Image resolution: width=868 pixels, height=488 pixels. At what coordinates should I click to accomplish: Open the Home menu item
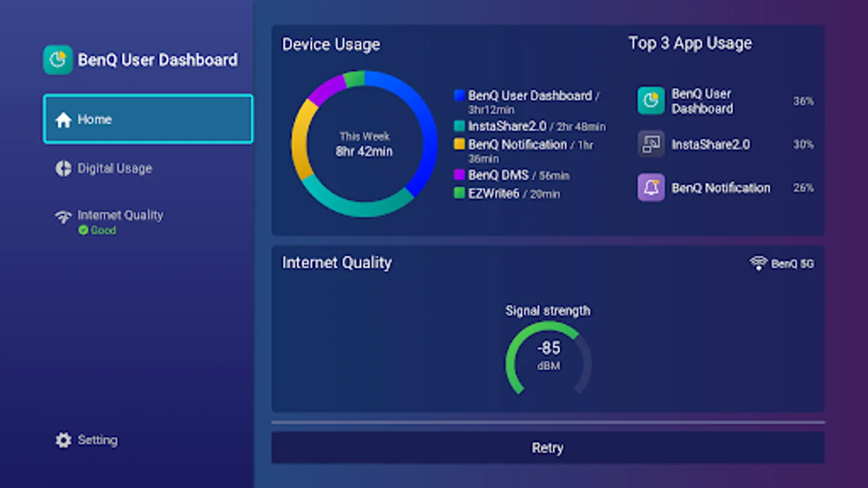click(x=148, y=119)
